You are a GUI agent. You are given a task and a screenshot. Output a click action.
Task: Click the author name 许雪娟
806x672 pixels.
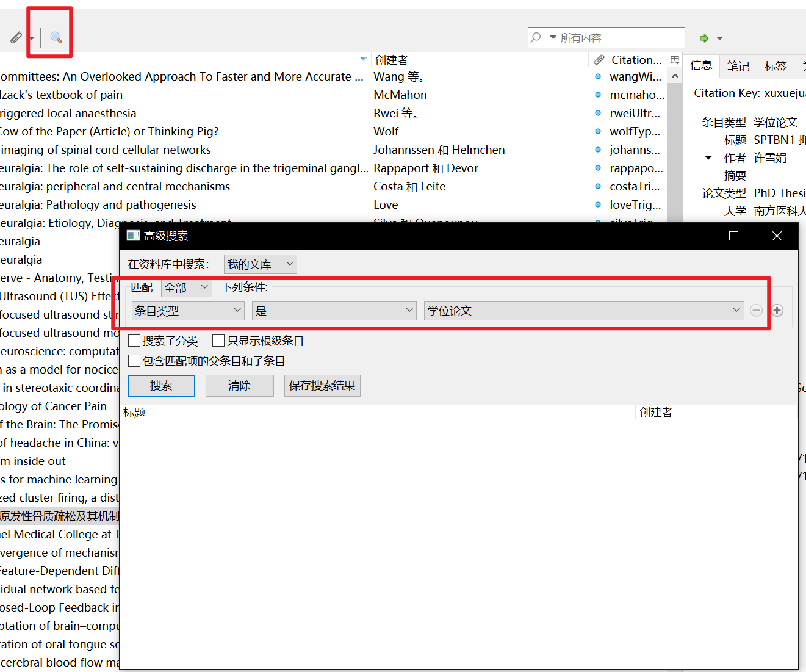770,157
